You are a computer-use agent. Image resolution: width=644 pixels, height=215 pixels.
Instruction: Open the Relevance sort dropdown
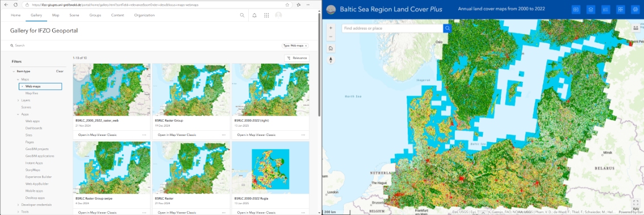pos(296,58)
